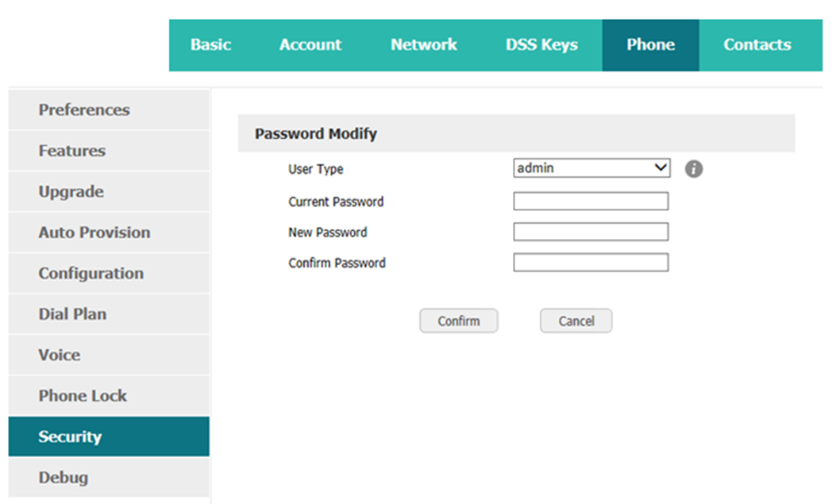Viewport: 836px width, 504px height.
Task: Open the Features sidebar item
Action: point(109,151)
